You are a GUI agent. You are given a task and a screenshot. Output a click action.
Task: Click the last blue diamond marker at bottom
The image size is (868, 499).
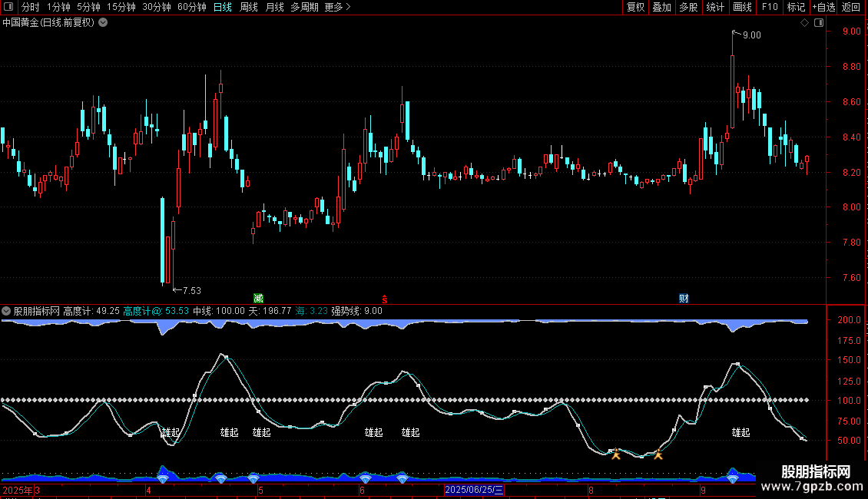click(x=732, y=478)
